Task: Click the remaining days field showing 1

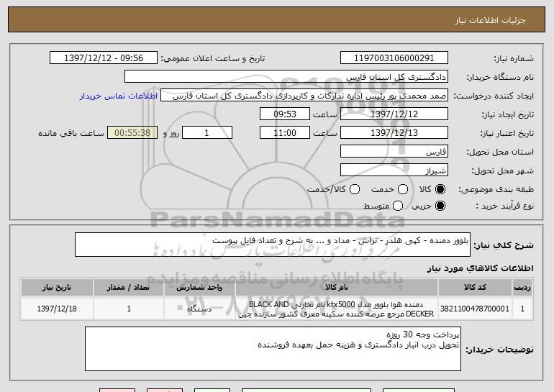Action: point(207,133)
